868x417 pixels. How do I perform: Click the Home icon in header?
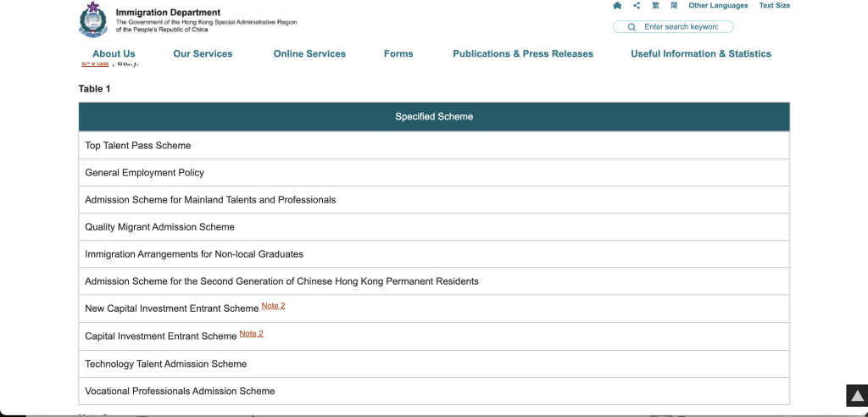click(x=617, y=6)
